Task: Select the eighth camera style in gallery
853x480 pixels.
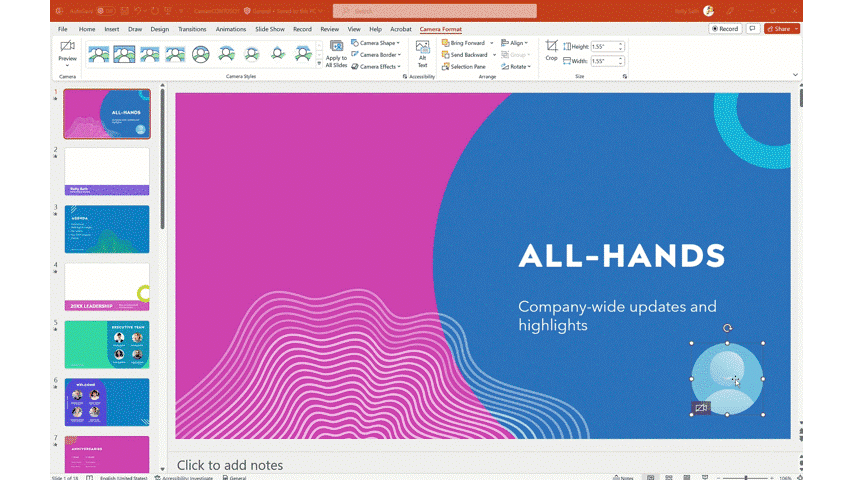Action: 277,54
